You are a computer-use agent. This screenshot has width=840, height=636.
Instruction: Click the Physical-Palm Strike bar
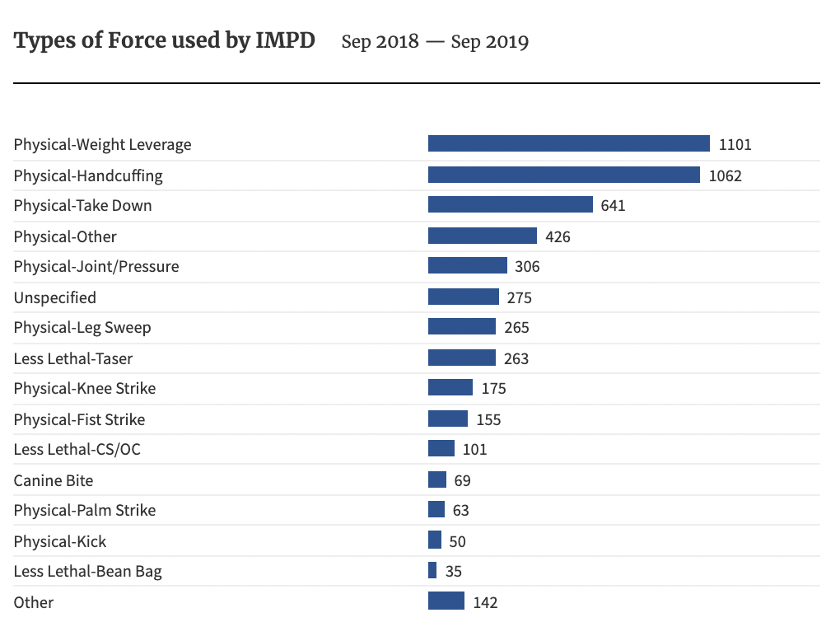[436, 509]
